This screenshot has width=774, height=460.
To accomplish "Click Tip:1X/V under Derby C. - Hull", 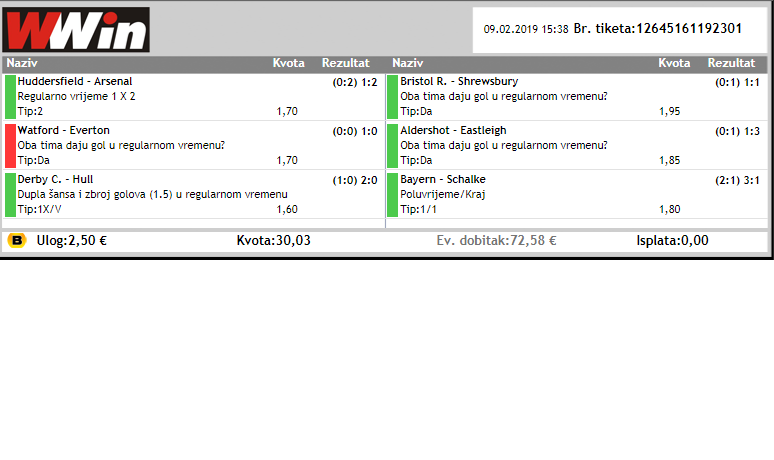I will (x=39, y=209).
